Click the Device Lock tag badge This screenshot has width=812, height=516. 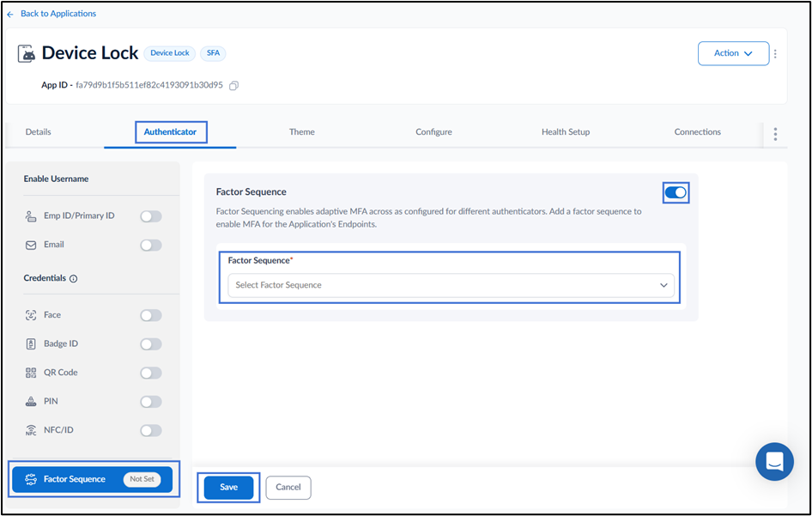169,53
